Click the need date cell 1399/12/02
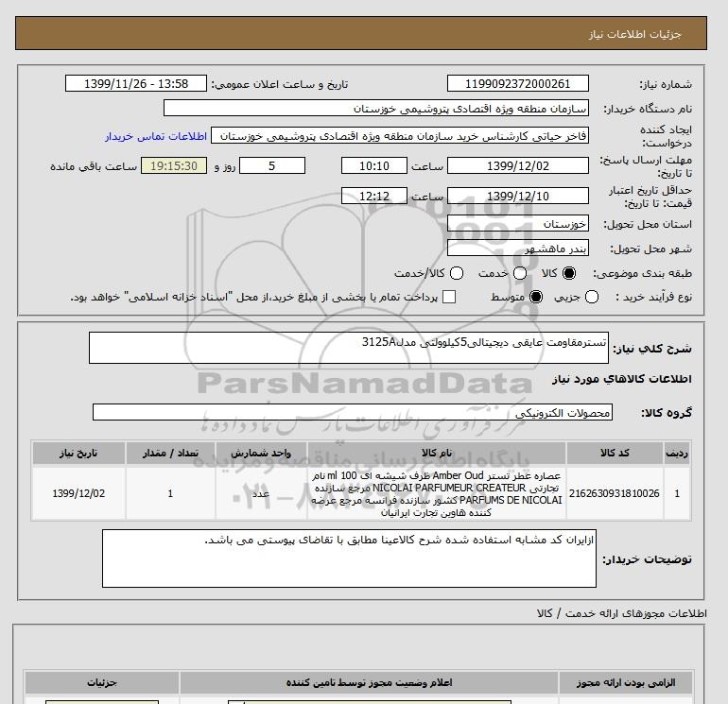 pyautogui.click(x=78, y=493)
